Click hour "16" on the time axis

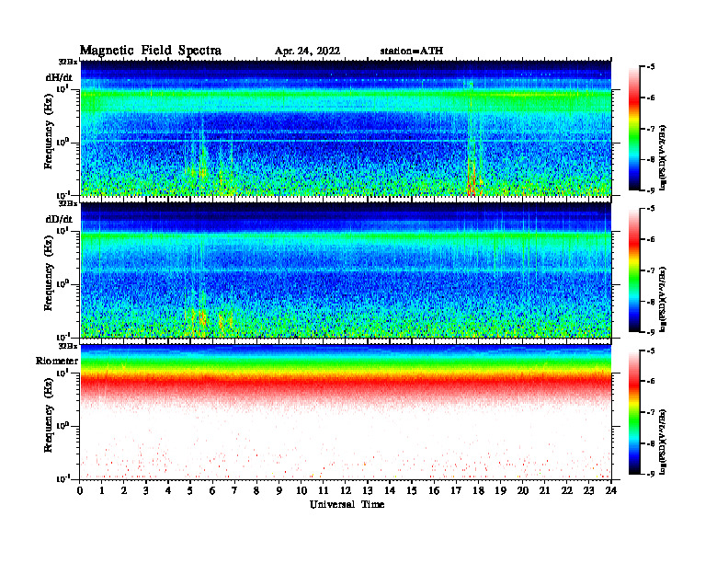434,491
